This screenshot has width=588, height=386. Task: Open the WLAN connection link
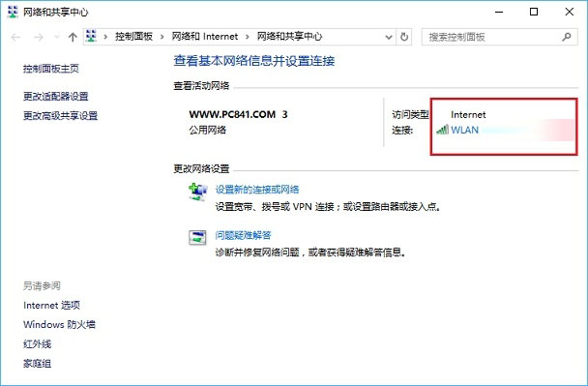[464, 131]
